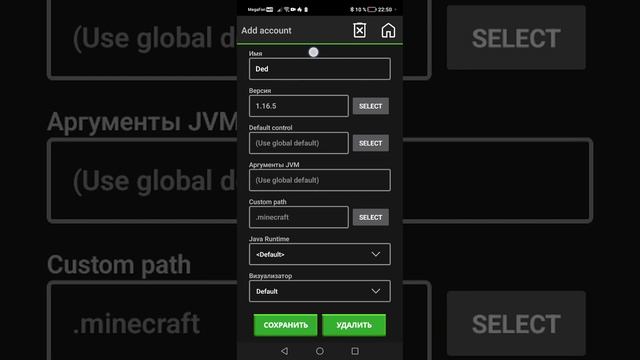The height and width of the screenshot is (360, 640).
Task: Click the Wi-Fi icon in the status bar
Action: pos(287,9)
